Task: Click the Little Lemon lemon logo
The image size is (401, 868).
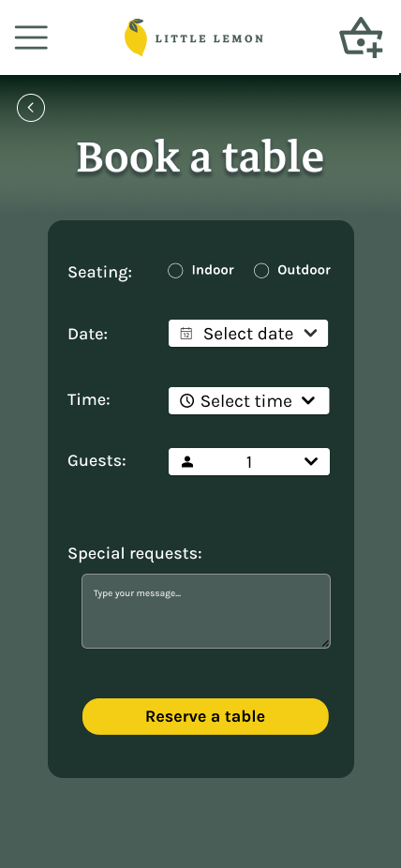Action: [x=136, y=37]
